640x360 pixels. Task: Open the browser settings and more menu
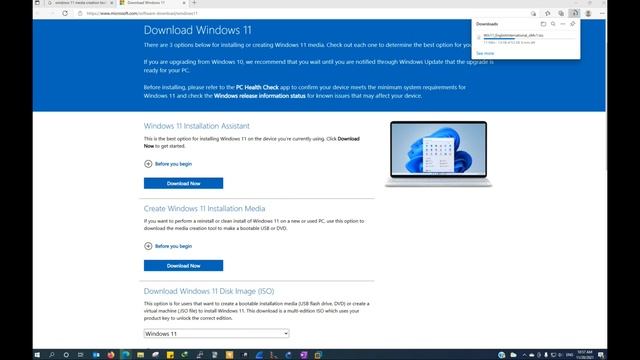602,13
